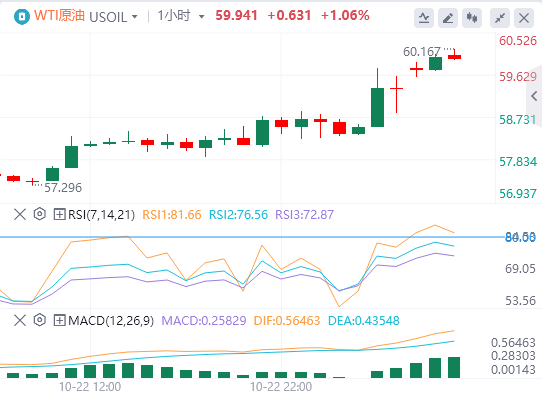Switch chart type via candlestick icon

[x=472, y=18]
